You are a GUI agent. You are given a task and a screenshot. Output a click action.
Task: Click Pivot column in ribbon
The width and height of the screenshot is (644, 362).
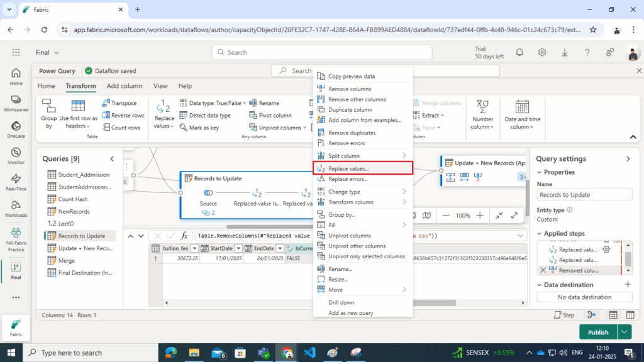click(x=270, y=116)
